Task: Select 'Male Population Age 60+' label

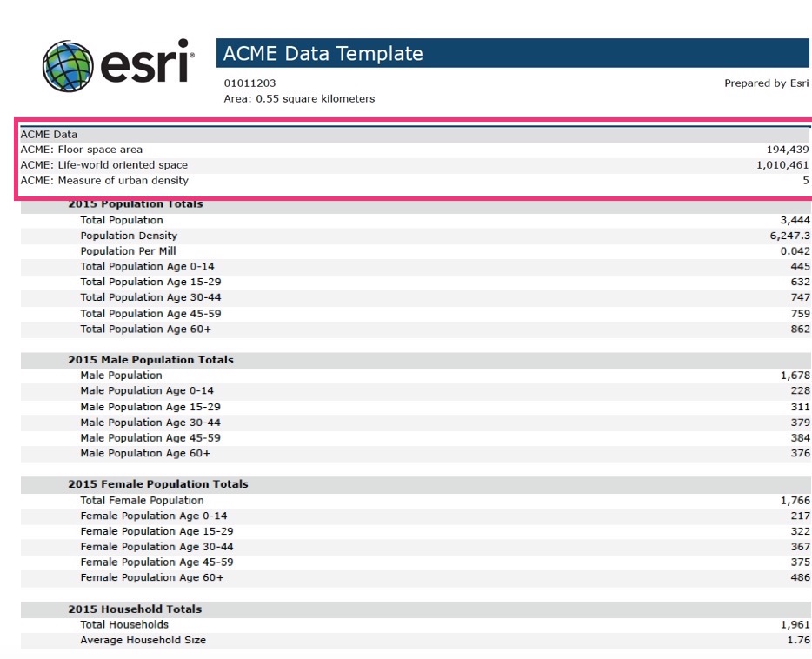Action: (x=145, y=454)
